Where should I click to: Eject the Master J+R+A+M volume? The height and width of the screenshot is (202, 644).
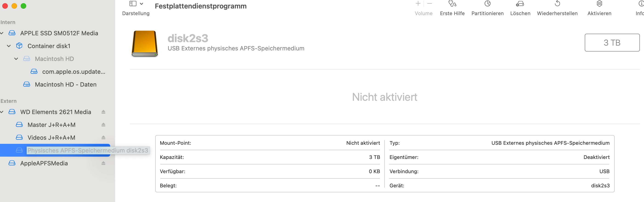click(x=103, y=125)
